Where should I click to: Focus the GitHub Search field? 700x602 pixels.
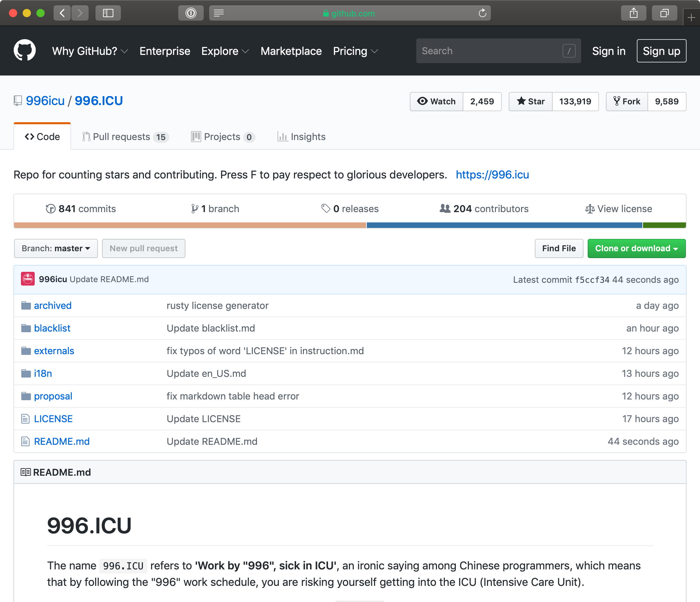(x=498, y=51)
